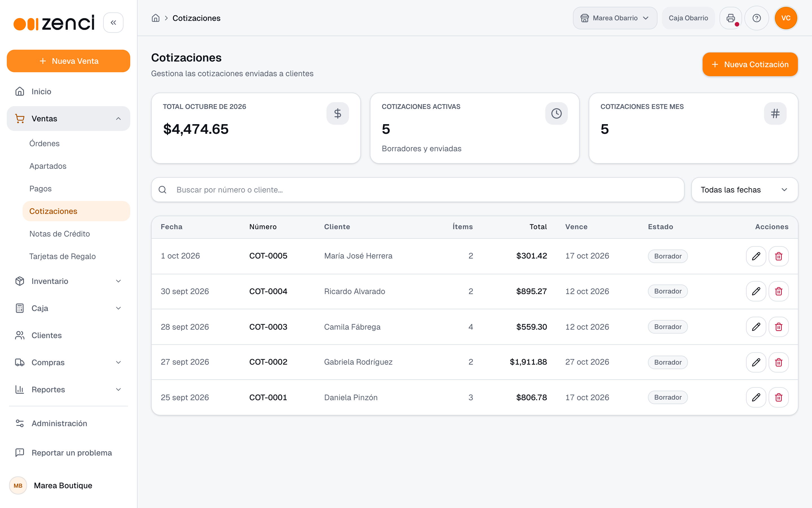Click the home breadcrumb icon

coord(155,18)
